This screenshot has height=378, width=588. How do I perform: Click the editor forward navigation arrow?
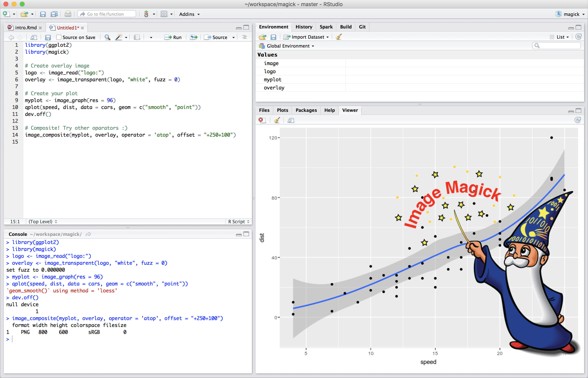click(20, 37)
